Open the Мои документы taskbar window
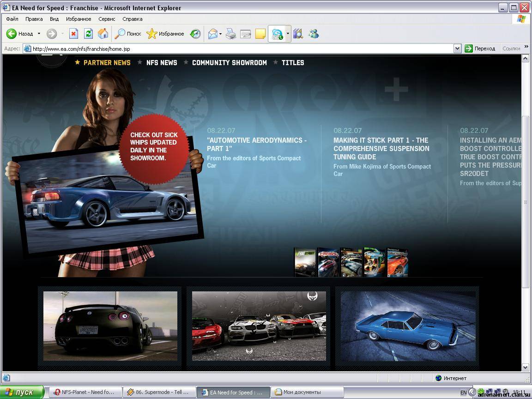Image resolution: width=532 pixels, height=399 pixels. pyautogui.click(x=308, y=392)
